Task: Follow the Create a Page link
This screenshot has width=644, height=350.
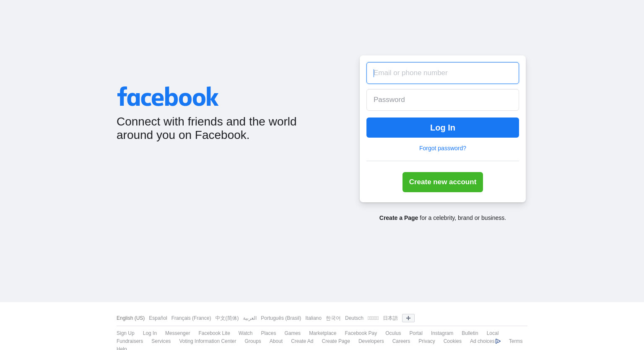Action: (x=399, y=218)
